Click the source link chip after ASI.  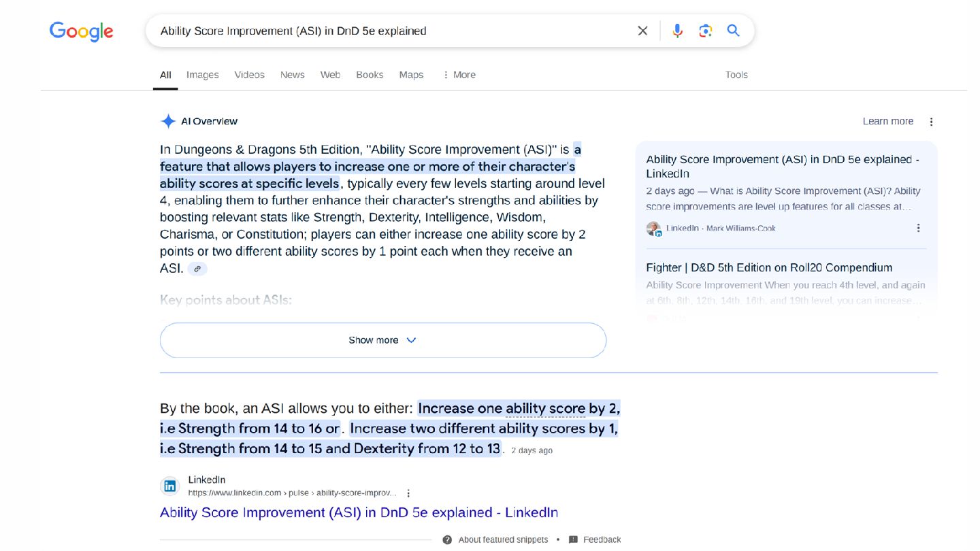point(197,269)
